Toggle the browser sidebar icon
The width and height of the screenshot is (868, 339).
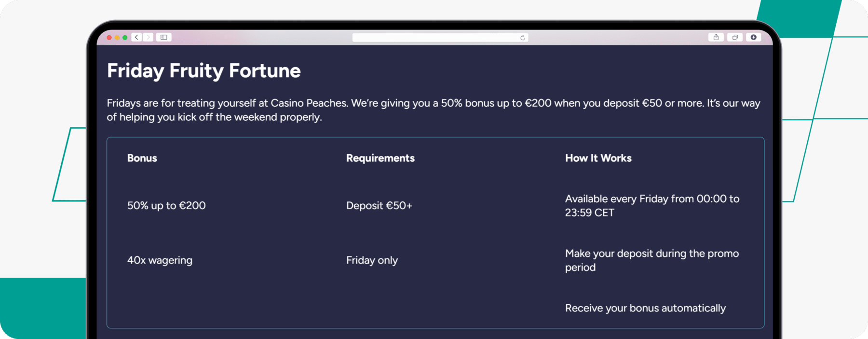tap(164, 37)
